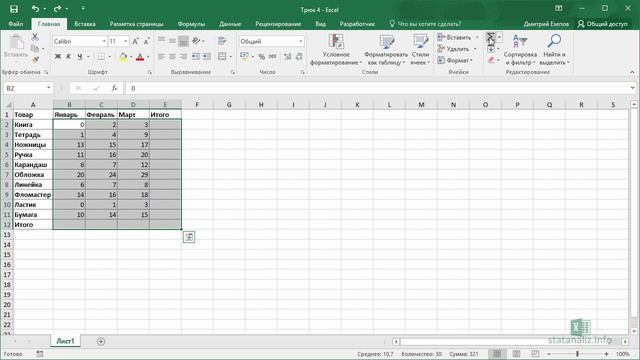Viewport: 640px width, 360px height.
Task: Align text left
Action: coord(162,56)
